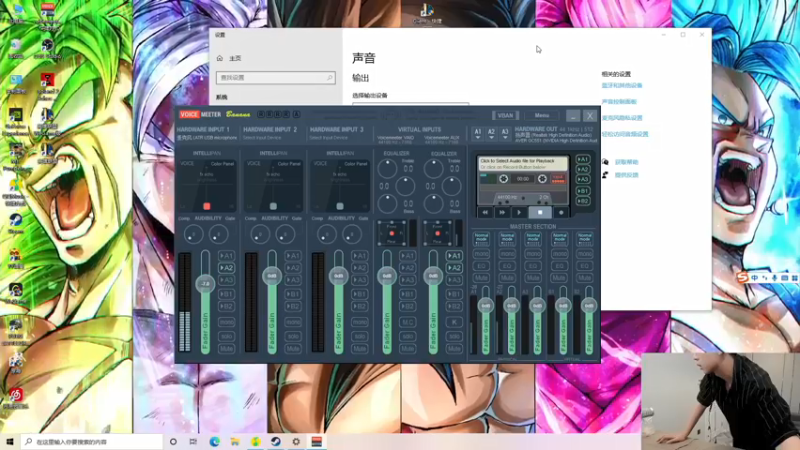Open 麦克风隐私设置 link in Settings
800x450 pixels.
tap(621, 118)
